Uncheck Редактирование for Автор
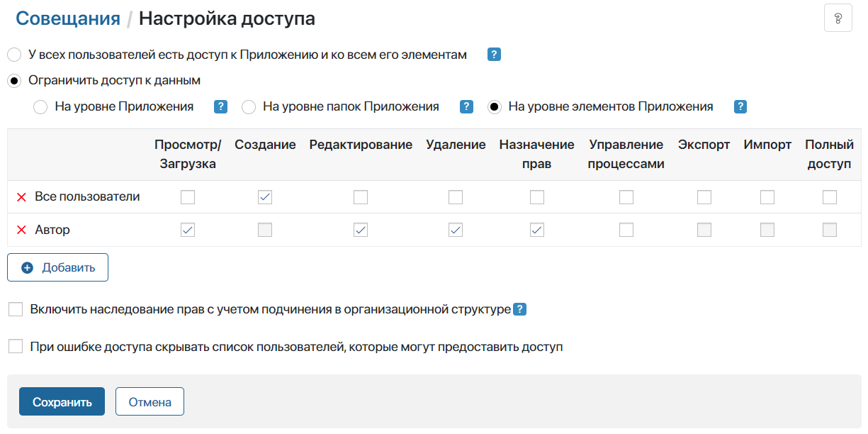The height and width of the screenshot is (434, 868). pos(361,230)
